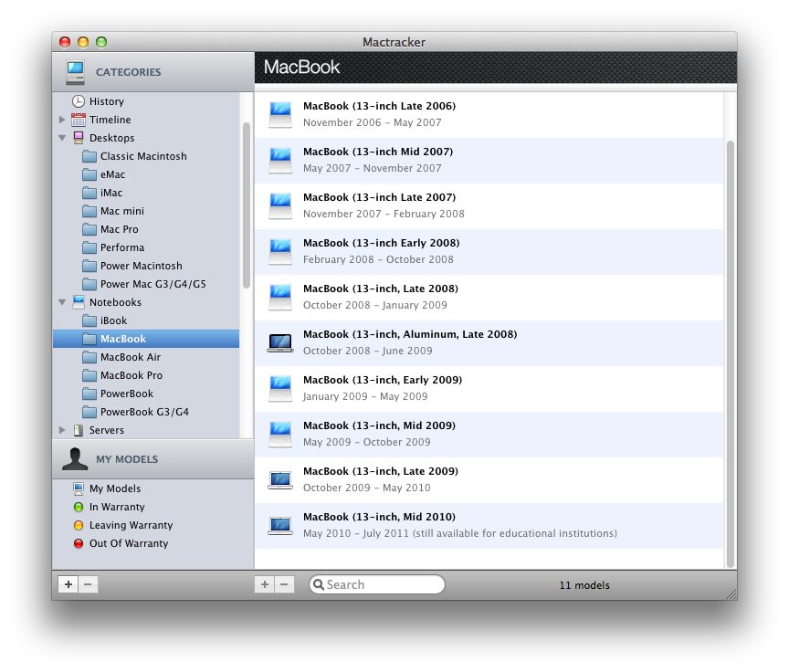This screenshot has width=789, height=672.
Task: Click the MacBook Air folder icon
Action: tap(89, 357)
